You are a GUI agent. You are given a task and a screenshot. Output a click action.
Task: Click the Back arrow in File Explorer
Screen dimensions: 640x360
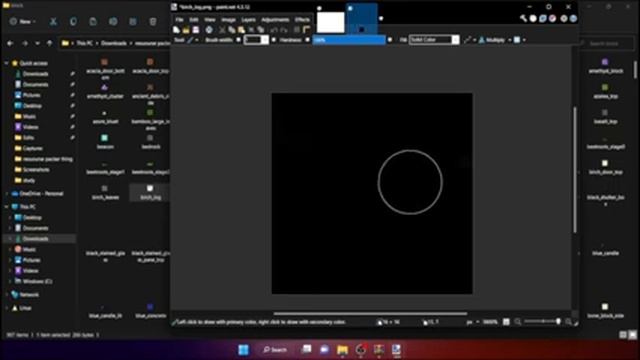[x=10, y=43]
